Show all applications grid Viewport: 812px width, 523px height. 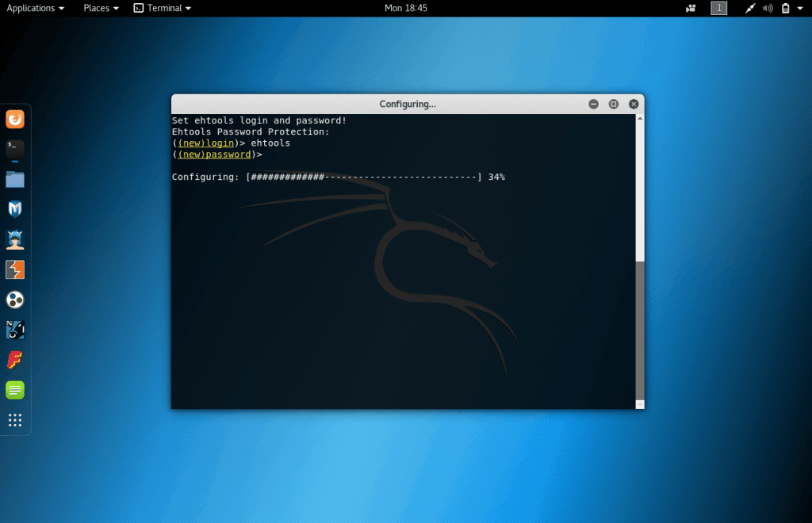point(15,420)
